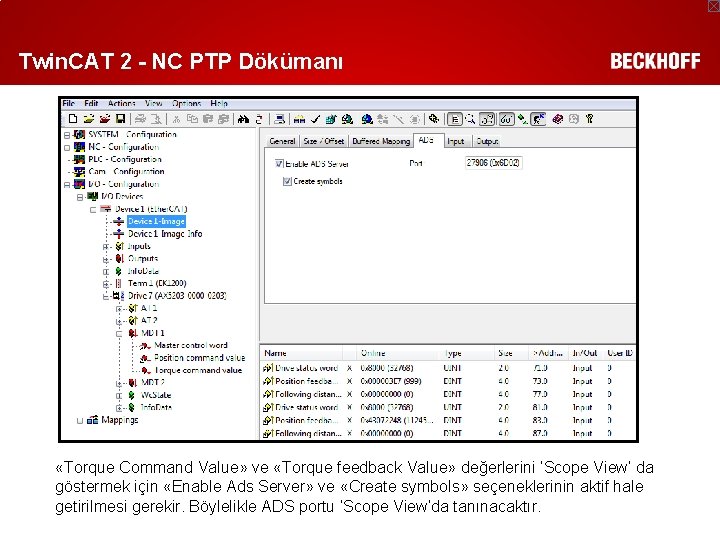Click the key-shaped Help icon
Viewport: 720px width, 540px height.
pos(590,119)
